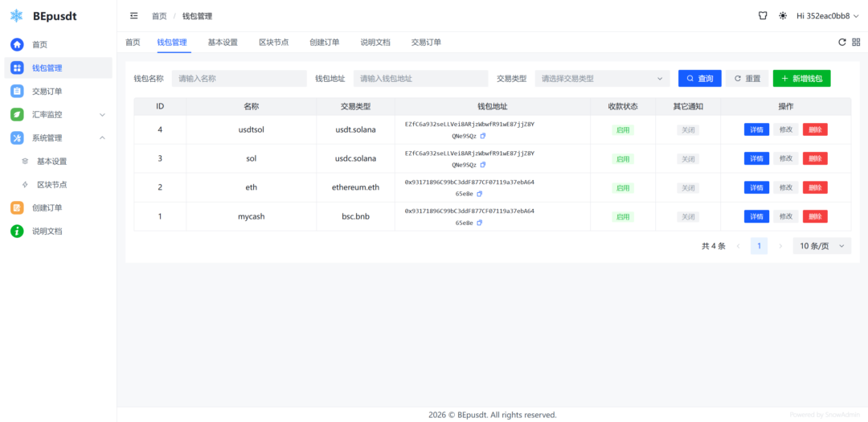The height and width of the screenshot is (422, 868).
Task: Go to previous page arrow in pagination
Action: click(739, 246)
